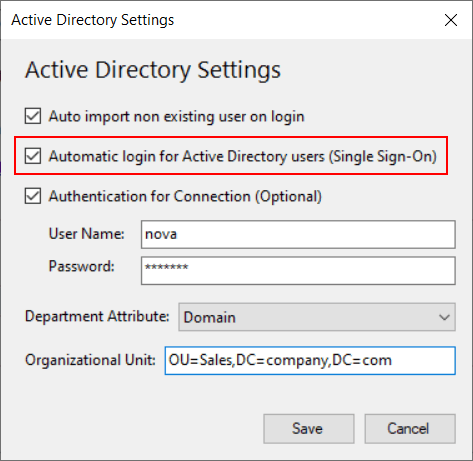Screen dimensions: 473x461
Task: Click the User Name input field
Action: 298,234
